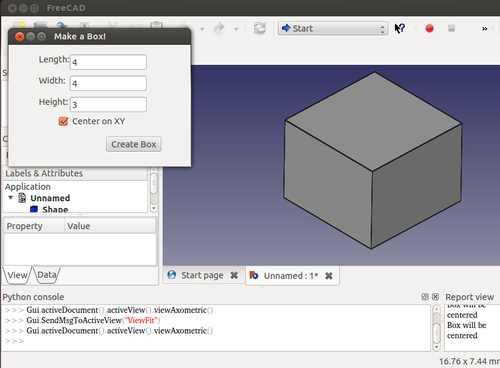
Task: Start macro recording with red circle
Action: tap(429, 29)
